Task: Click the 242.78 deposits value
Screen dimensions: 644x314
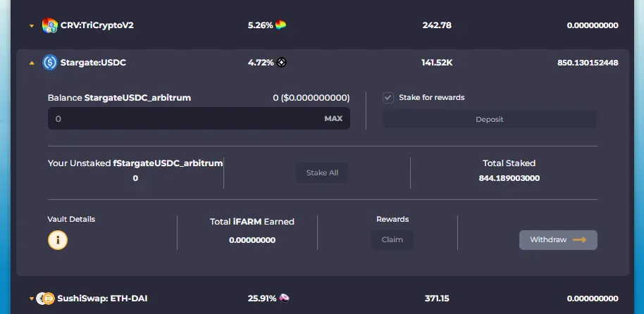Action: [x=437, y=25]
